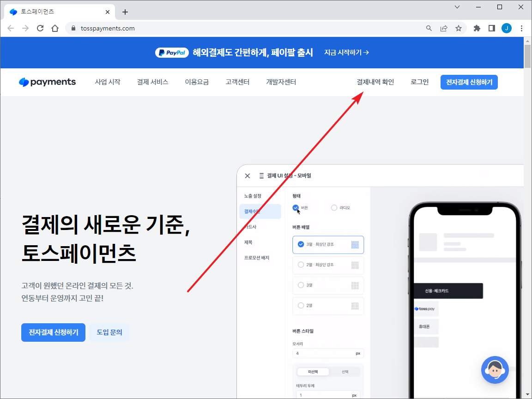
Task: Open the profile avatar J
Action: point(507,28)
